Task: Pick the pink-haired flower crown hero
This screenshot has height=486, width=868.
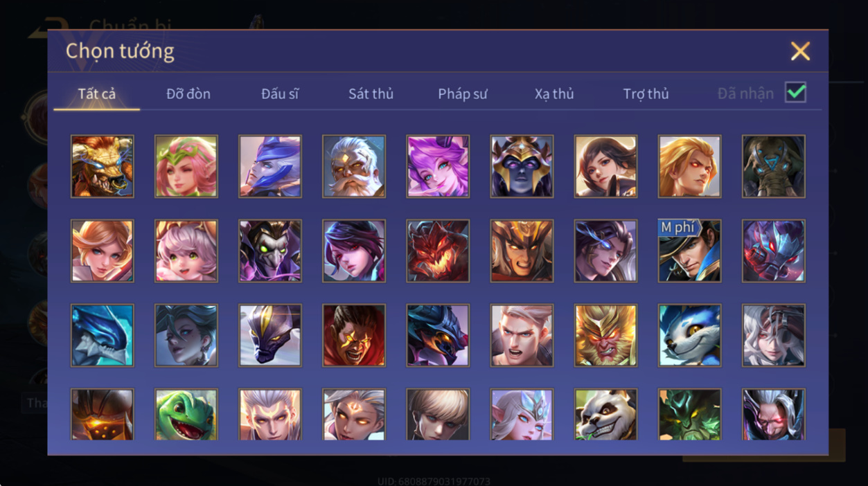Action: click(x=186, y=166)
